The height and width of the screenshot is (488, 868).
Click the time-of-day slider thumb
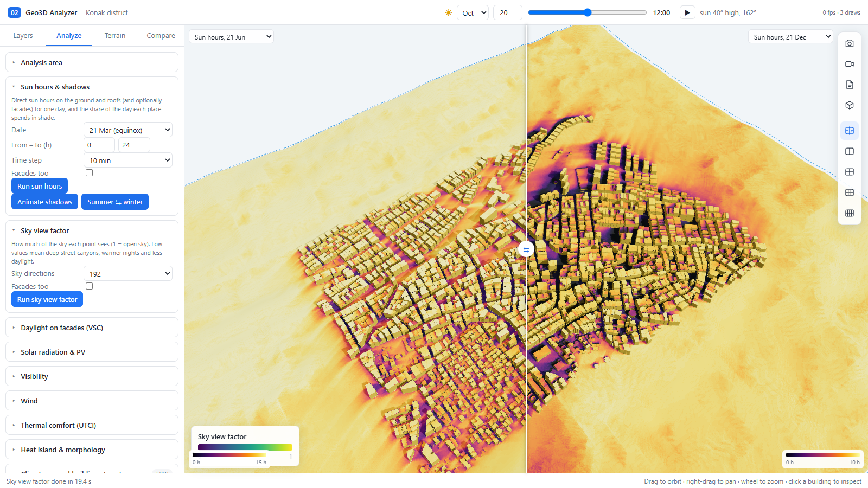click(x=588, y=12)
